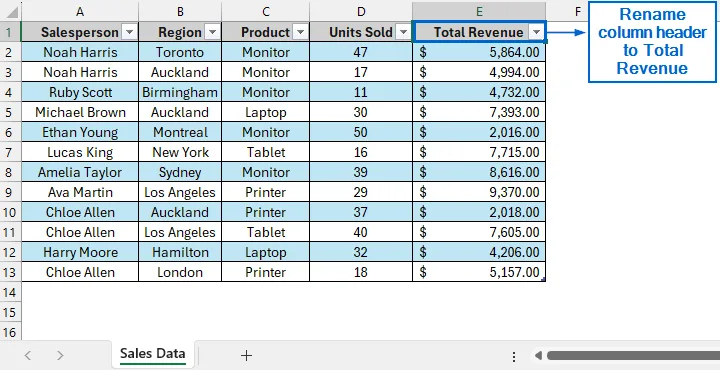Click the revenue cell 2,016.00
The width and height of the screenshot is (720, 370).
click(x=479, y=132)
